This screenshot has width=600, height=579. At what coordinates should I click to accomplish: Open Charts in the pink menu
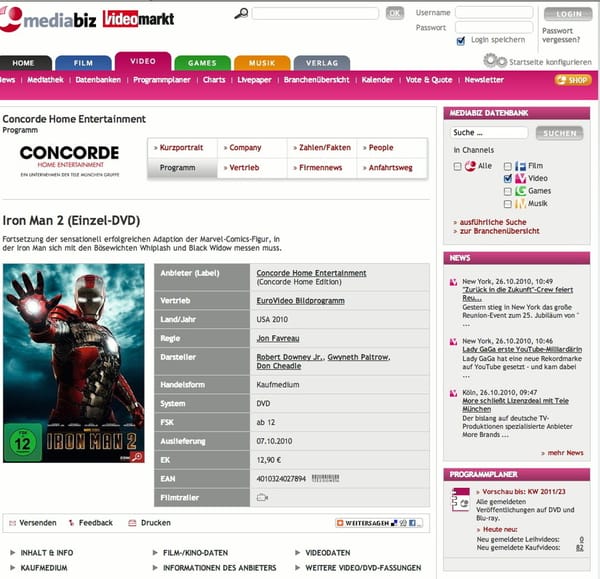(214, 80)
